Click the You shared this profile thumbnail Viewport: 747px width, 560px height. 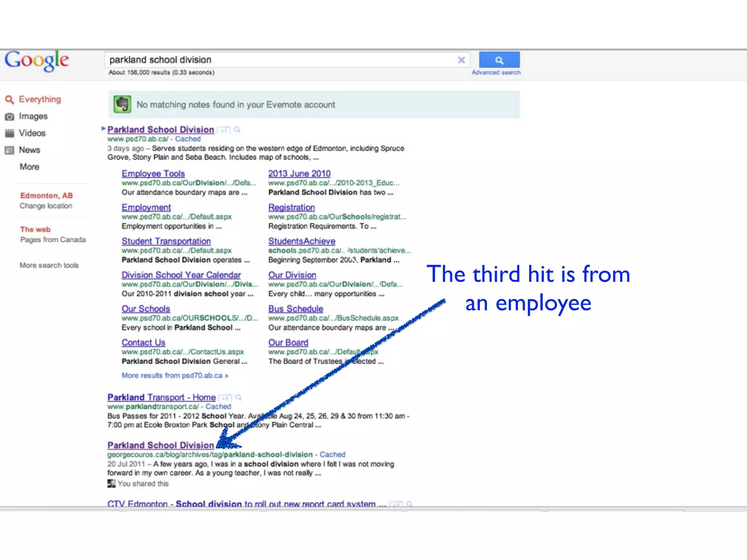111,484
